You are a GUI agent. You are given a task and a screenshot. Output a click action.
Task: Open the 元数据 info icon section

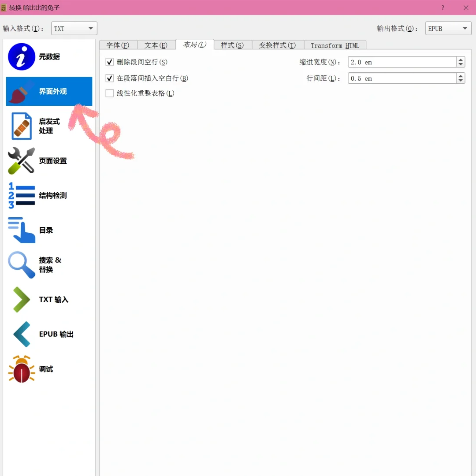21,56
